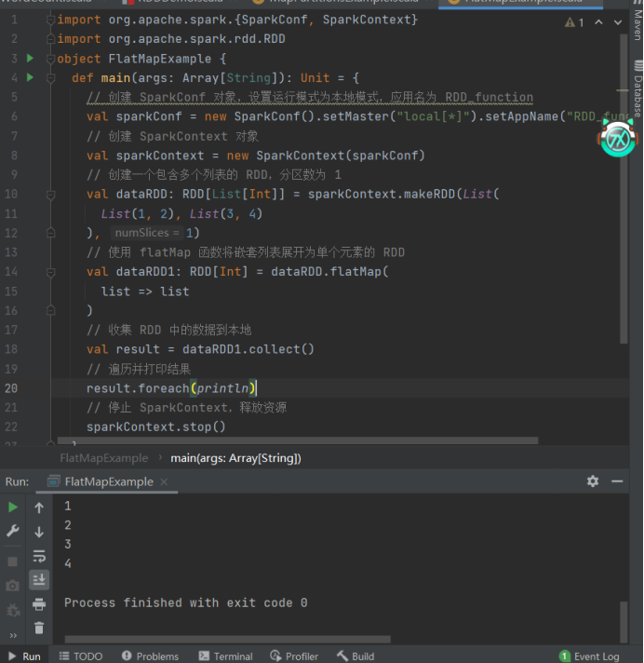Open the Profiler tool window

(294, 656)
